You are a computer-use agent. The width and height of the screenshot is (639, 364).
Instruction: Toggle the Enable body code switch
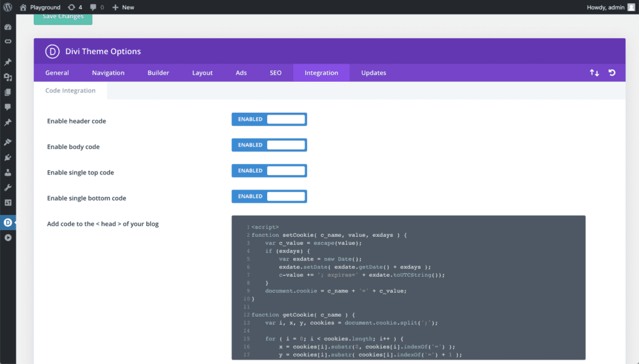(269, 145)
